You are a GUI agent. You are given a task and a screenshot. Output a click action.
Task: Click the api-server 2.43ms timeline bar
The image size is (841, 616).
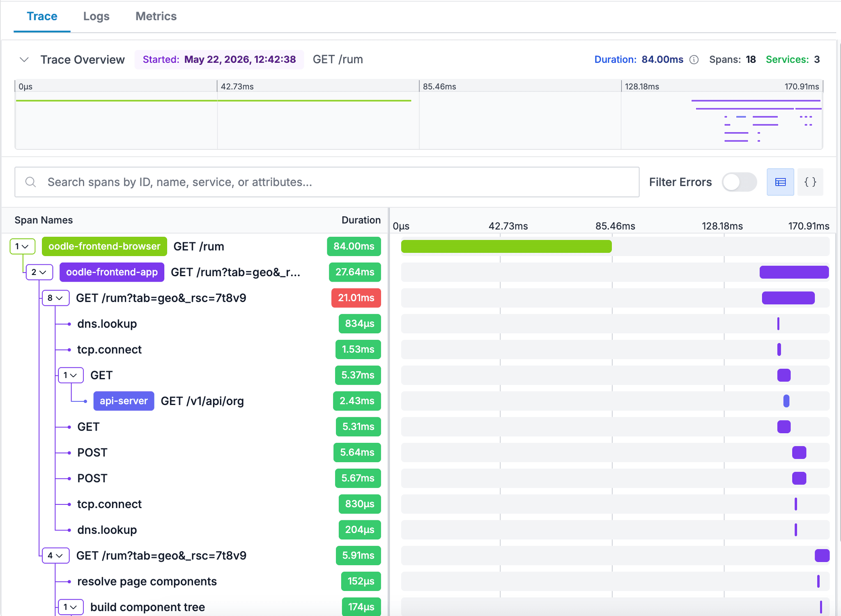pos(786,401)
